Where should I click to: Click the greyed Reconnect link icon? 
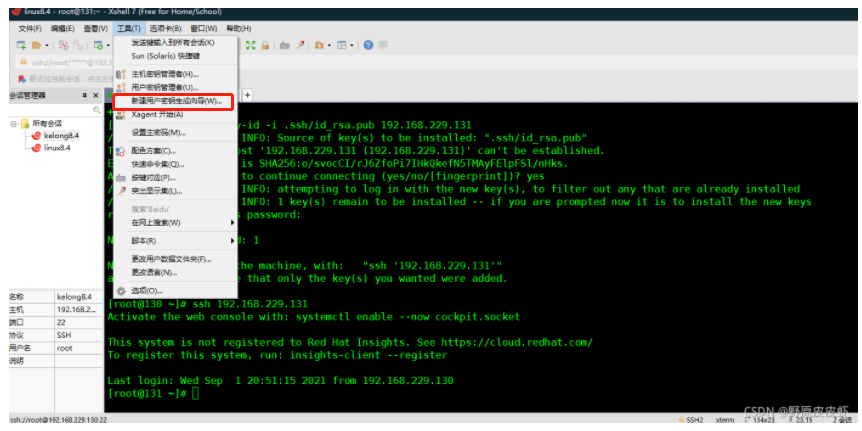pyautogui.click(x=78, y=45)
